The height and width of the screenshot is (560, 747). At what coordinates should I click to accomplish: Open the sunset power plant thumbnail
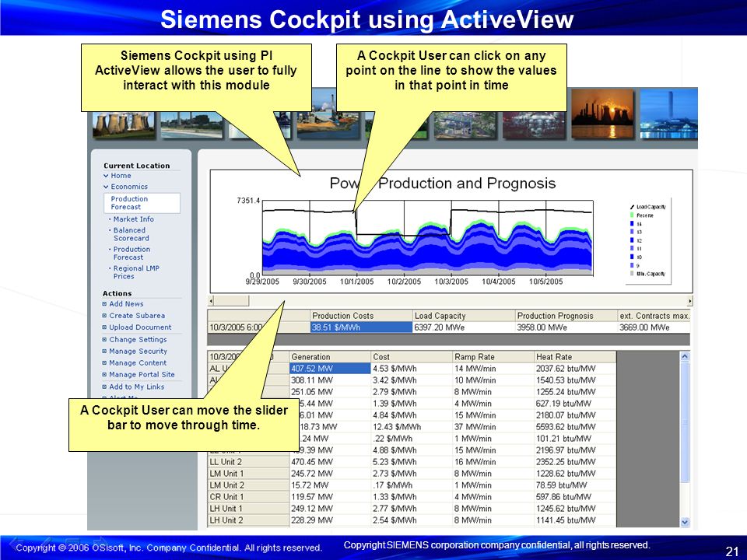(x=602, y=114)
